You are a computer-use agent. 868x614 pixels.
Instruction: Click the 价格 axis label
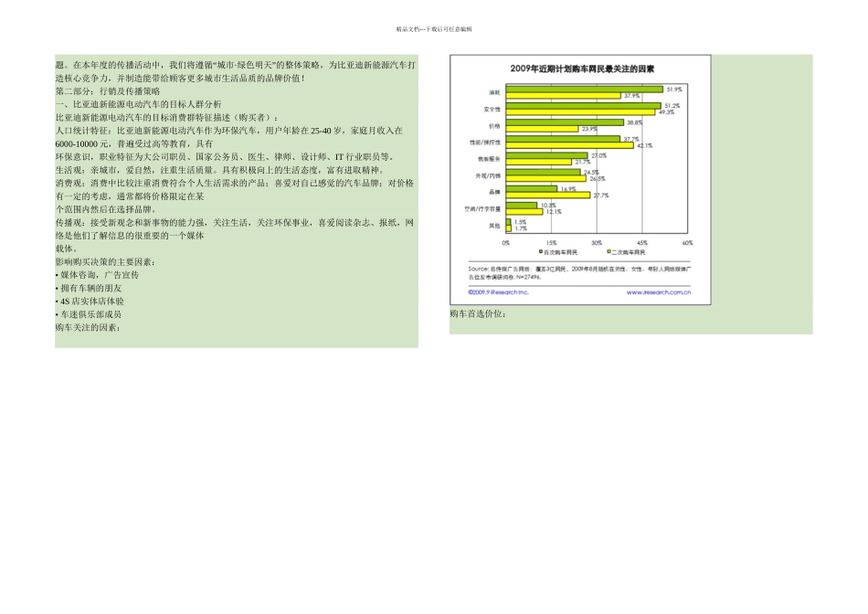coord(494,126)
